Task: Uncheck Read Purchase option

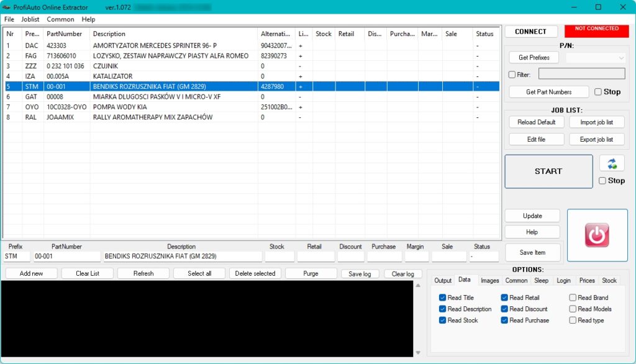Action: 504,320
